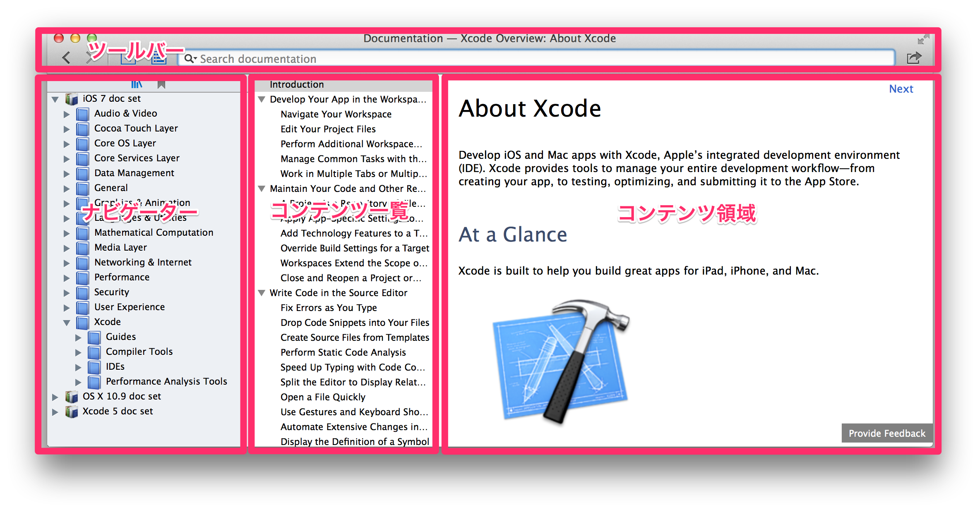Expand the Audio & Video triangle
980x512 pixels.
(x=67, y=114)
